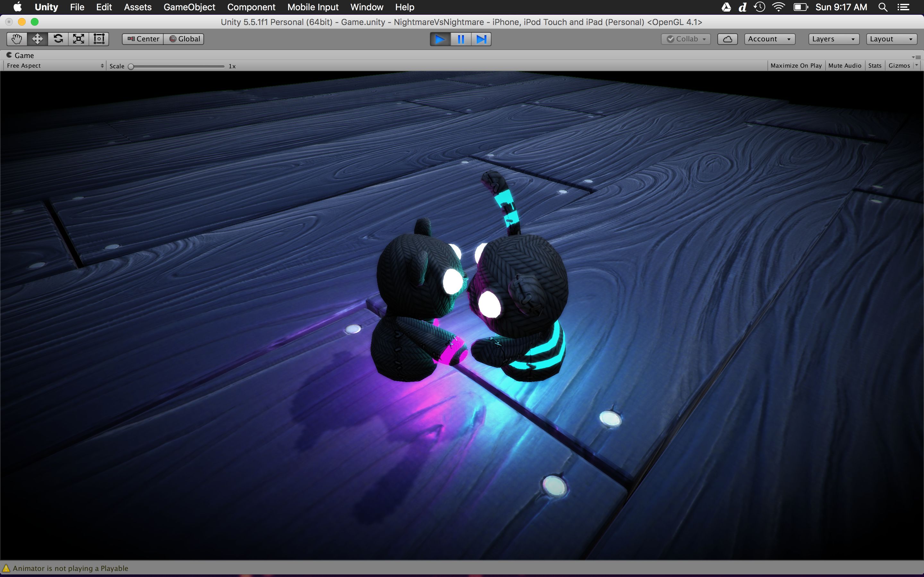
Task: Open the Layout dropdown
Action: point(891,39)
